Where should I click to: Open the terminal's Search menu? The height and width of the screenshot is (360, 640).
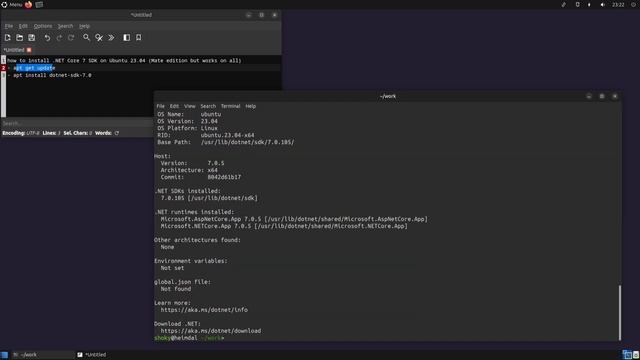click(x=208, y=106)
